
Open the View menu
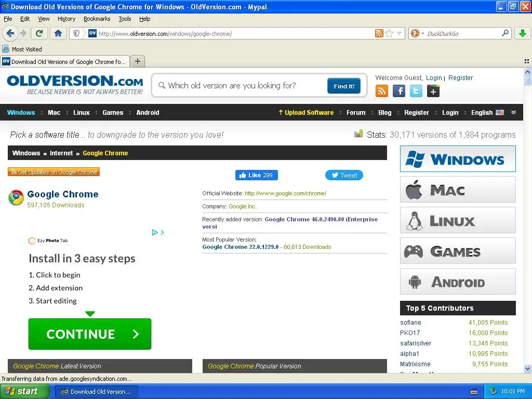pyautogui.click(x=44, y=19)
